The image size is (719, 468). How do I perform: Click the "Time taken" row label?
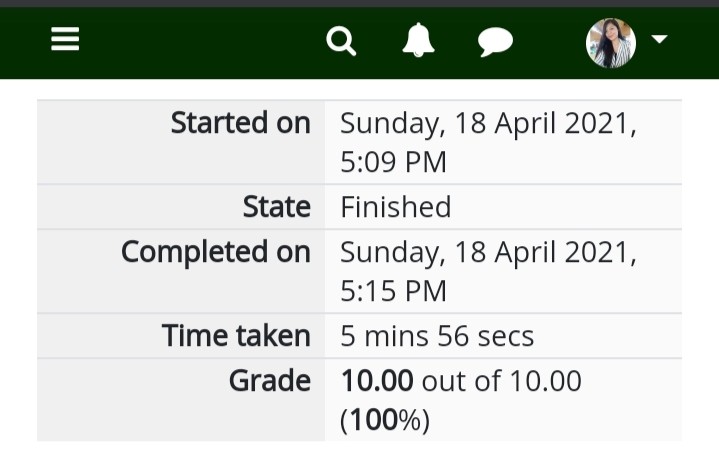pos(236,336)
